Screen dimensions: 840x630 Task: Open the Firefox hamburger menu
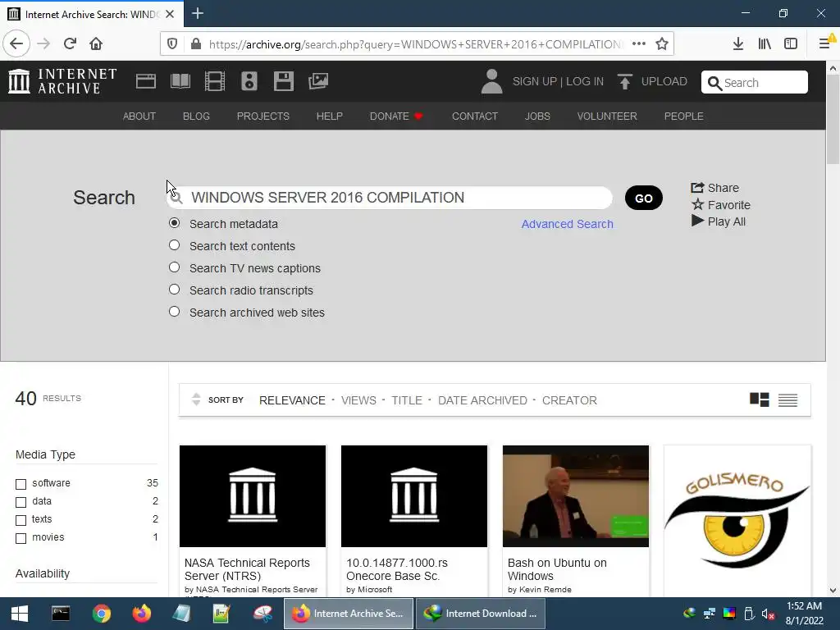[825, 44]
